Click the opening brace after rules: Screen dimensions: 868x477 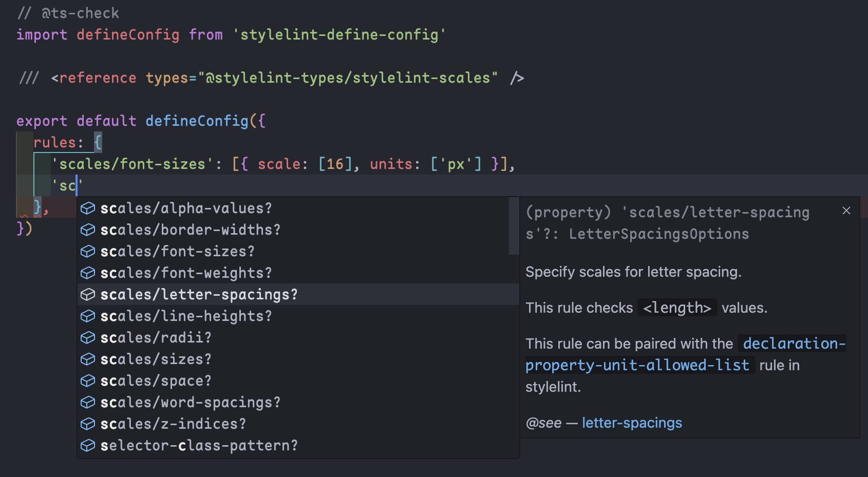click(x=98, y=142)
